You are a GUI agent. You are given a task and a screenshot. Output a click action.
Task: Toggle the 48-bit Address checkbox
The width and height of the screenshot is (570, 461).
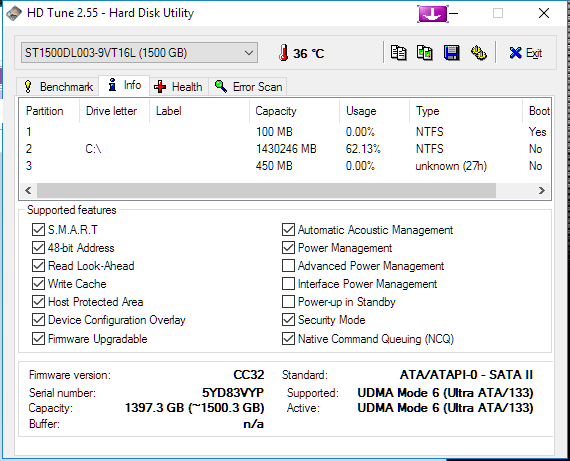tap(38, 248)
